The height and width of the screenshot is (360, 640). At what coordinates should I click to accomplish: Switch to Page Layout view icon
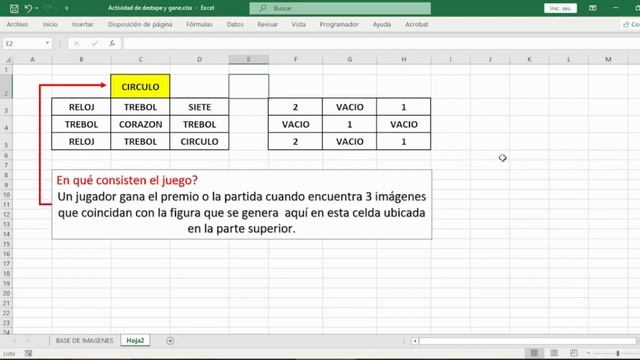[x=554, y=353]
